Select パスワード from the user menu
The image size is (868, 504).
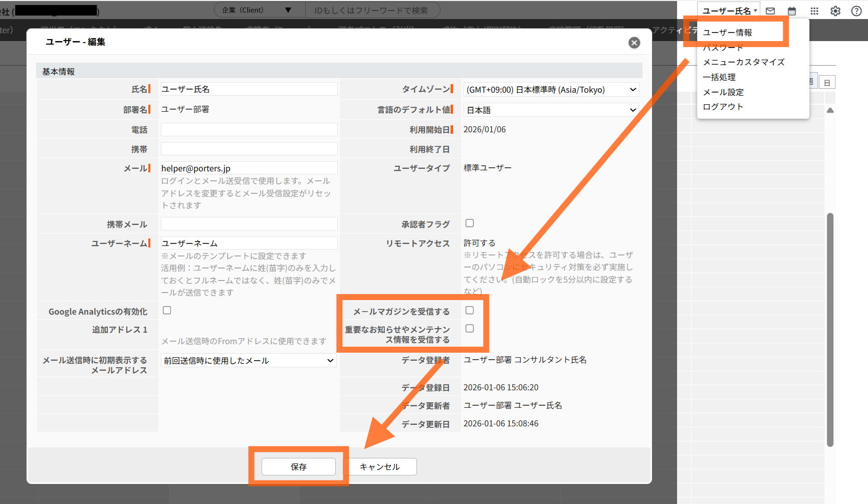723,47
